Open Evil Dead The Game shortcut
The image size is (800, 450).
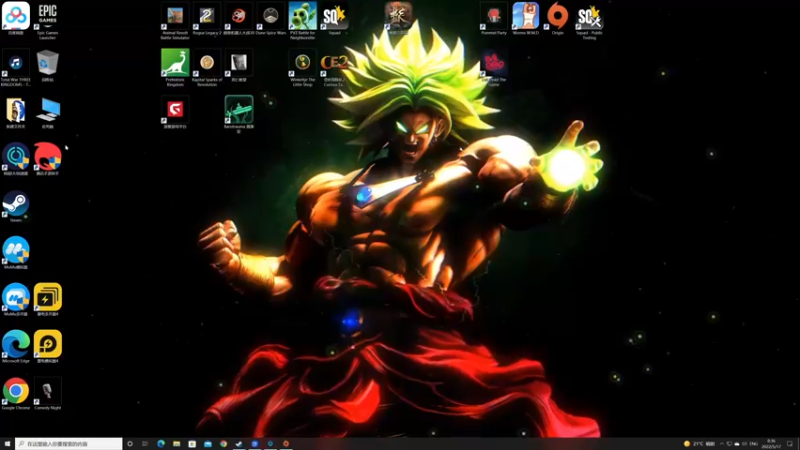click(493, 67)
